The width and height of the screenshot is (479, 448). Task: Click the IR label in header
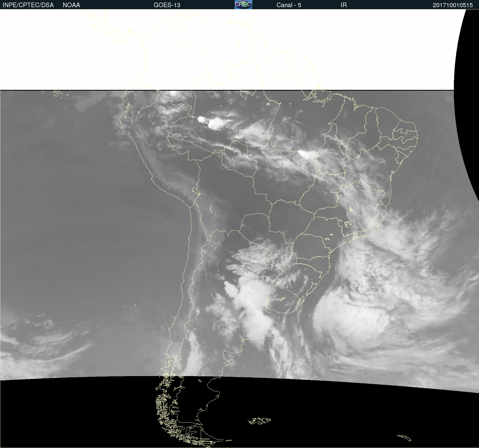[344, 5]
